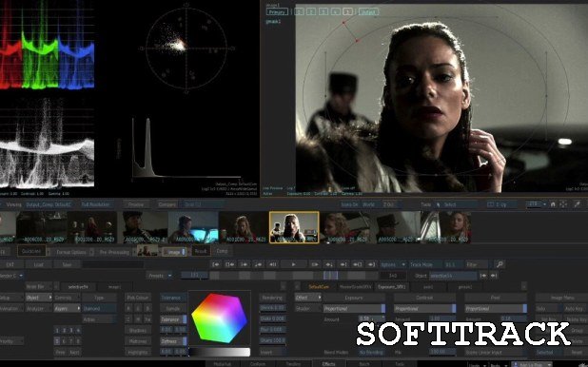Jump to last frame in transport bar

[x=371, y=264]
